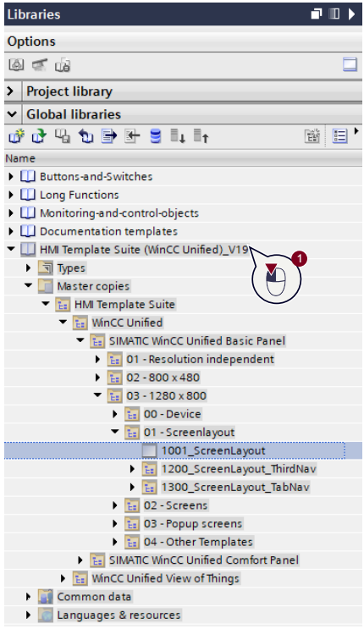Click the third Options toolbar icon with lock
The width and height of the screenshot is (364, 629).
[x=63, y=65]
